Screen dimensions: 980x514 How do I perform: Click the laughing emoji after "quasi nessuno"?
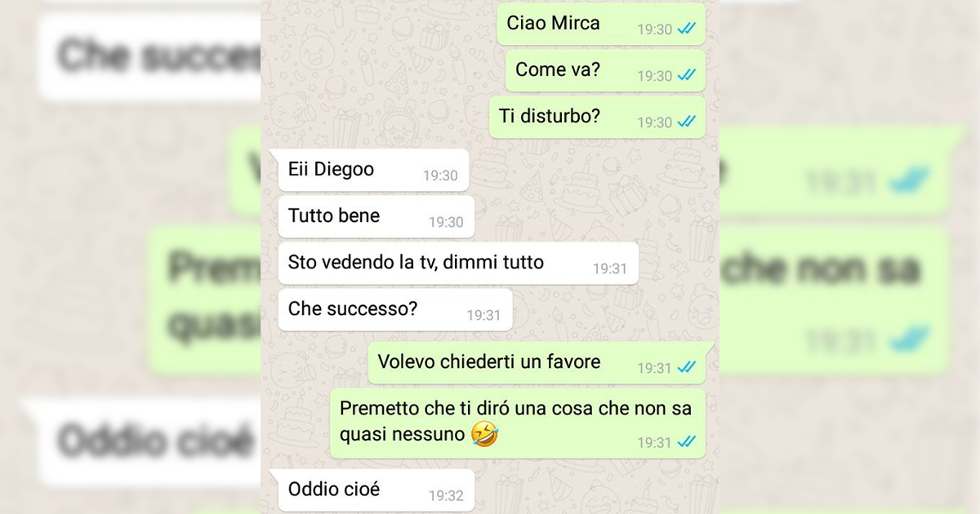coord(485,436)
